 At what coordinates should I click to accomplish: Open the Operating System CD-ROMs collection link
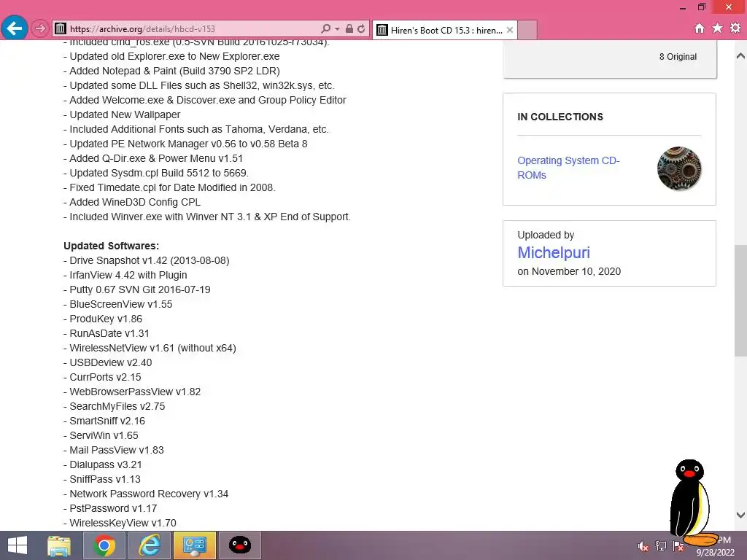coord(568,168)
